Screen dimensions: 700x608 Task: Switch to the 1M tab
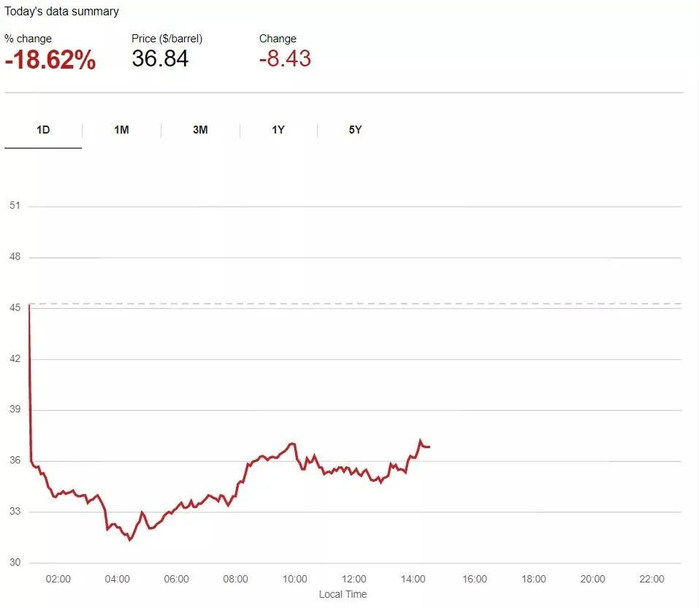121,130
